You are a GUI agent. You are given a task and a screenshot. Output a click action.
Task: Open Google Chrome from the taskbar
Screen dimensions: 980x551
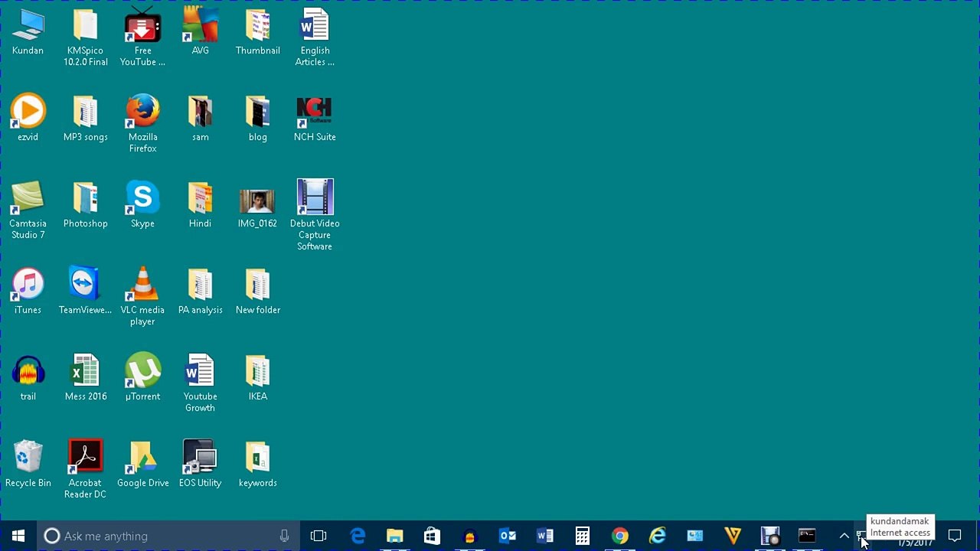pos(619,536)
